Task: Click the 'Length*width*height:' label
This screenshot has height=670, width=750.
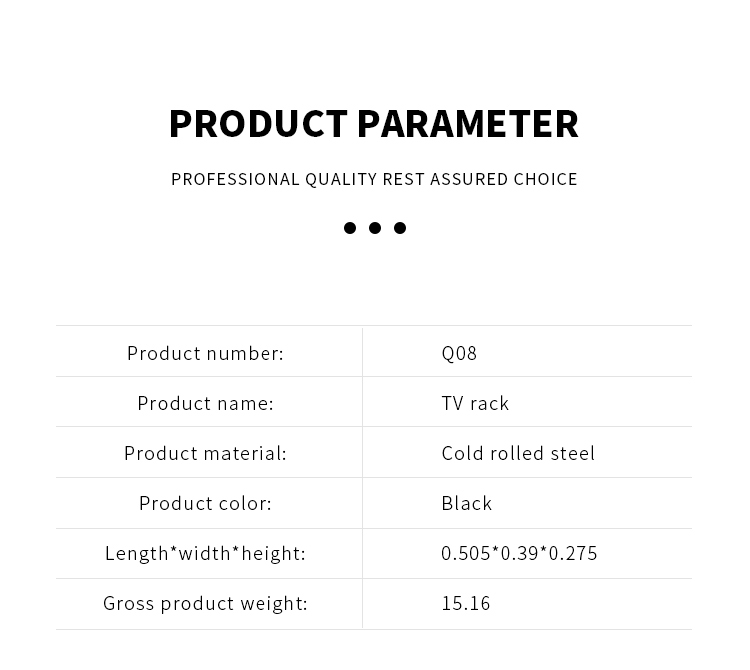Action: click(x=205, y=553)
